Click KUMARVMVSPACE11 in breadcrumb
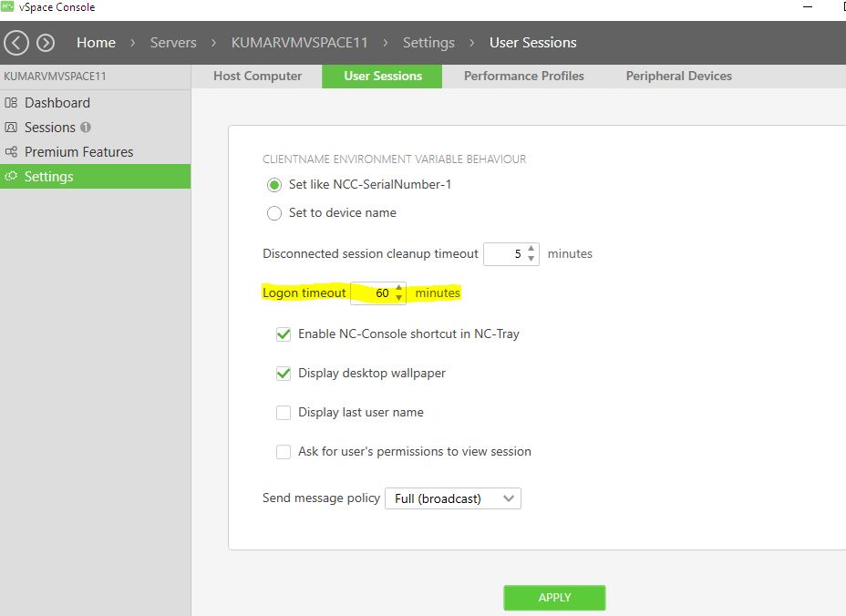 pos(299,43)
